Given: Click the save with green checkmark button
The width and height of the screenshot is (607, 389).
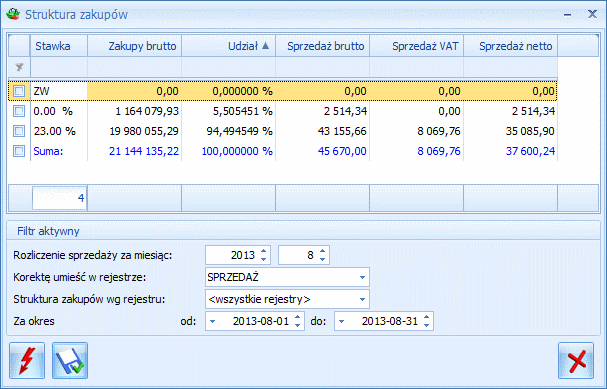Looking at the screenshot, I should tap(70, 360).
